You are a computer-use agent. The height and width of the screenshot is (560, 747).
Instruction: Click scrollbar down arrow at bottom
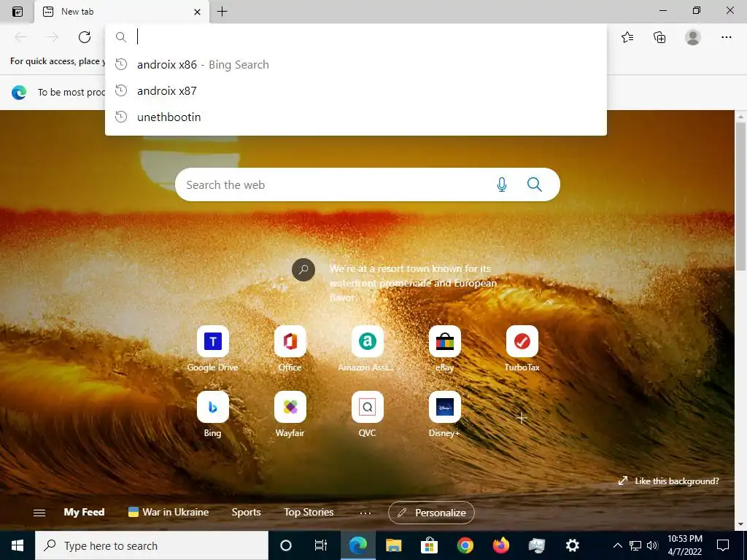tap(741, 525)
